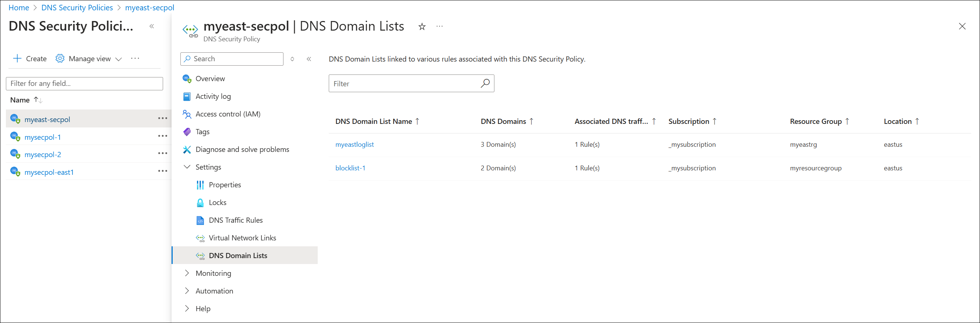Collapse the Settings section

click(x=187, y=167)
